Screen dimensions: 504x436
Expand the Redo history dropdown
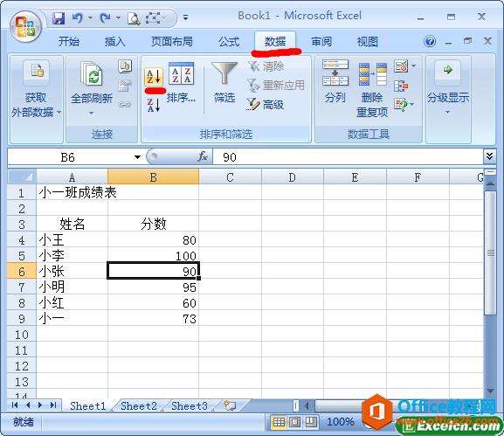[118, 17]
